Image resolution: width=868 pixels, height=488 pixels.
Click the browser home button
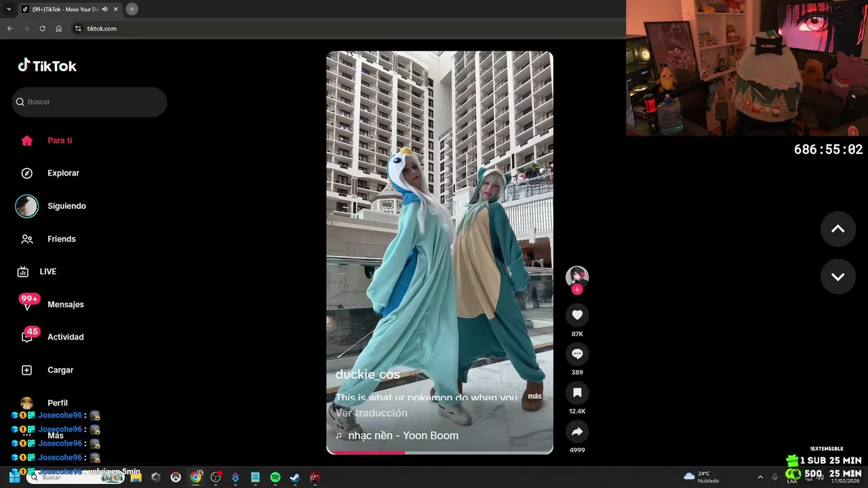click(x=59, y=28)
